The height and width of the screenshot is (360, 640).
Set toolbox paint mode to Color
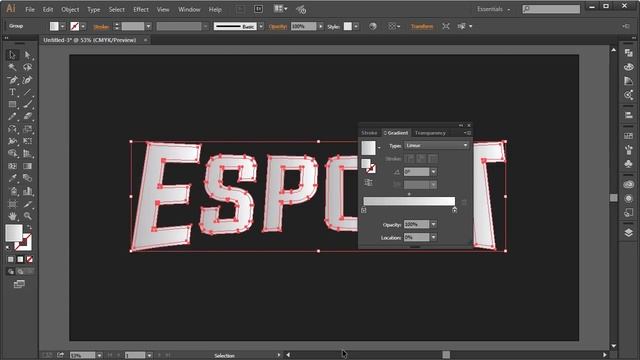coord(11,259)
